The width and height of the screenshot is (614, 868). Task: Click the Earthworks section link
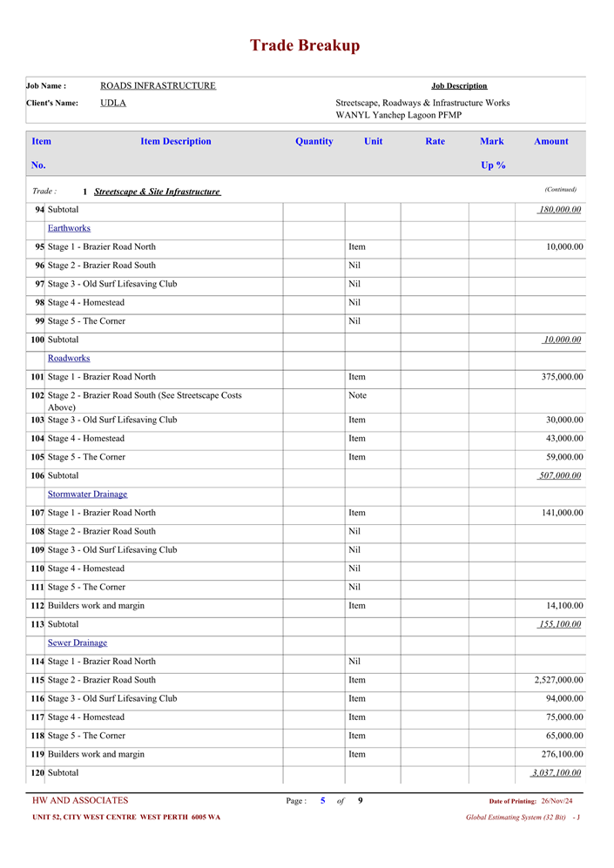pos(69,228)
